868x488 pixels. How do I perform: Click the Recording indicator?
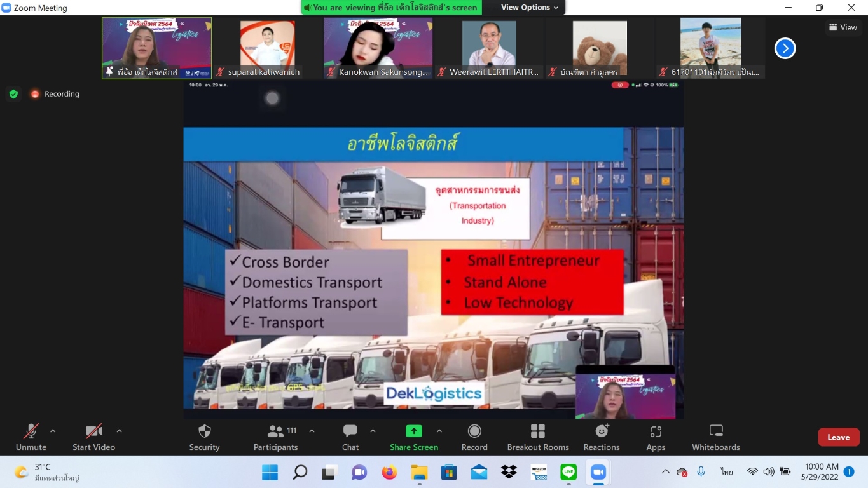(55, 94)
